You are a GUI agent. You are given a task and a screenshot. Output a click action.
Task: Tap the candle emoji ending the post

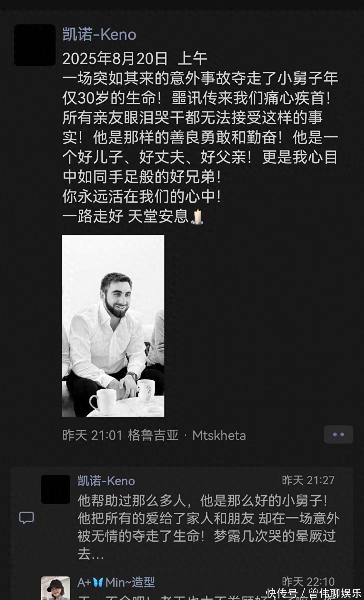197,216
